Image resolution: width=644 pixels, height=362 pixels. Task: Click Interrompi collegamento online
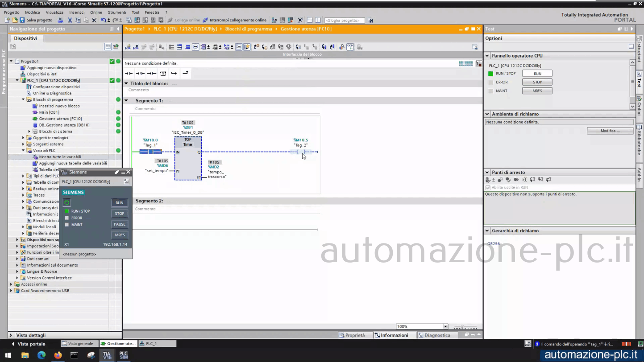235,20
